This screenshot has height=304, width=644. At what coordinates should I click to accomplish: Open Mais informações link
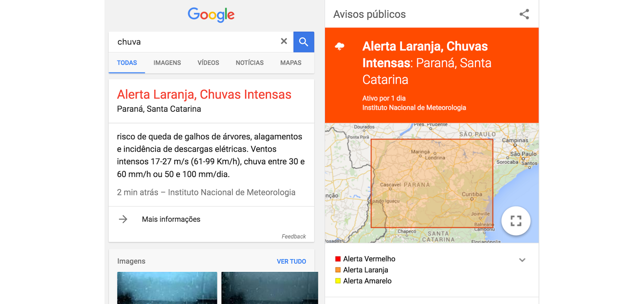[x=171, y=219]
